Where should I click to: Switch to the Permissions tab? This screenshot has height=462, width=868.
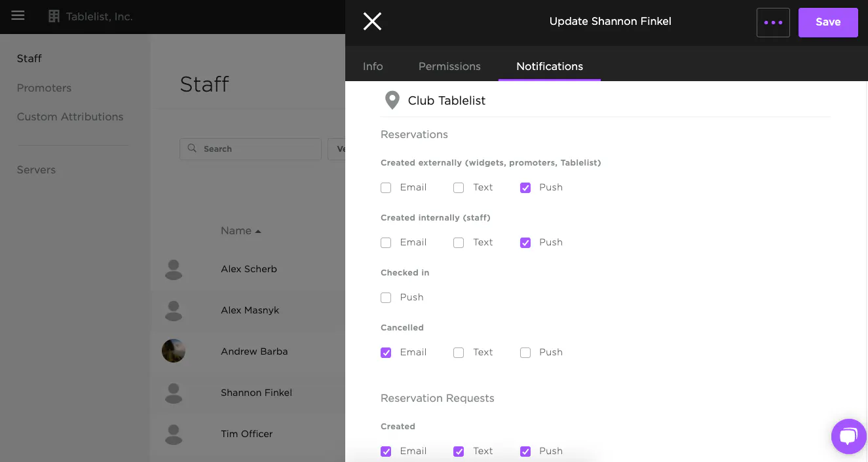449,66
